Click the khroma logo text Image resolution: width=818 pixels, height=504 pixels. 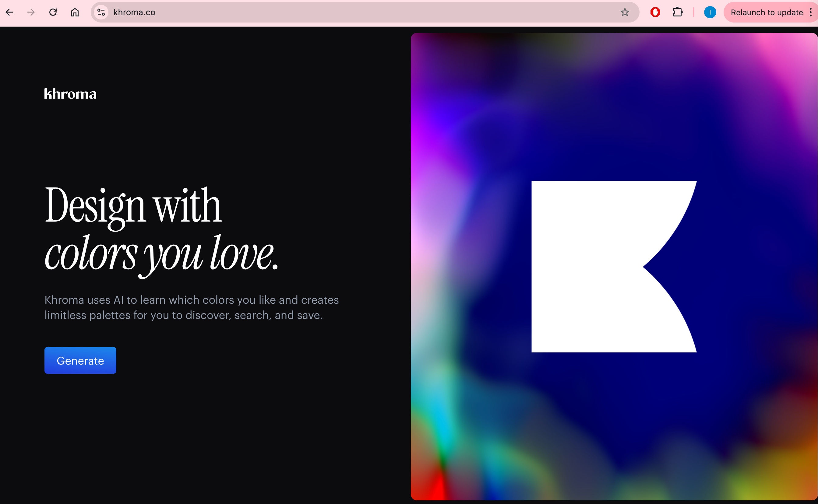tap(70, 94)
